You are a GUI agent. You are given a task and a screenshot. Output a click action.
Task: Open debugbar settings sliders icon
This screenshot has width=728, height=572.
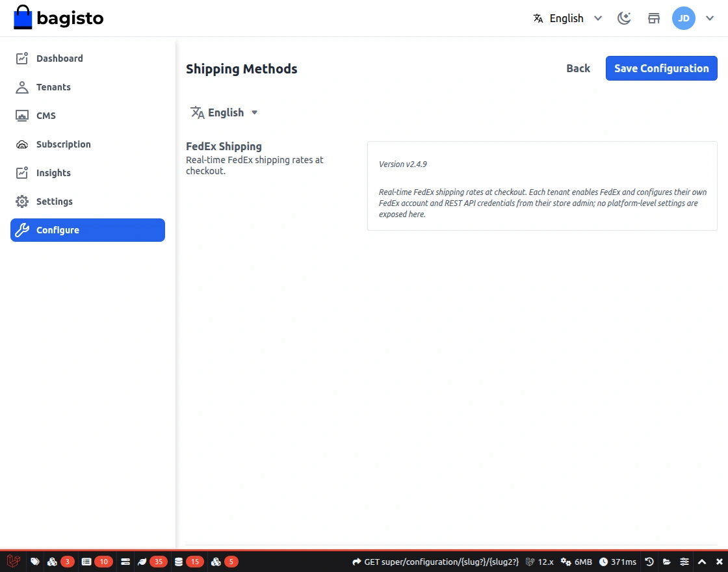(684, 562)
